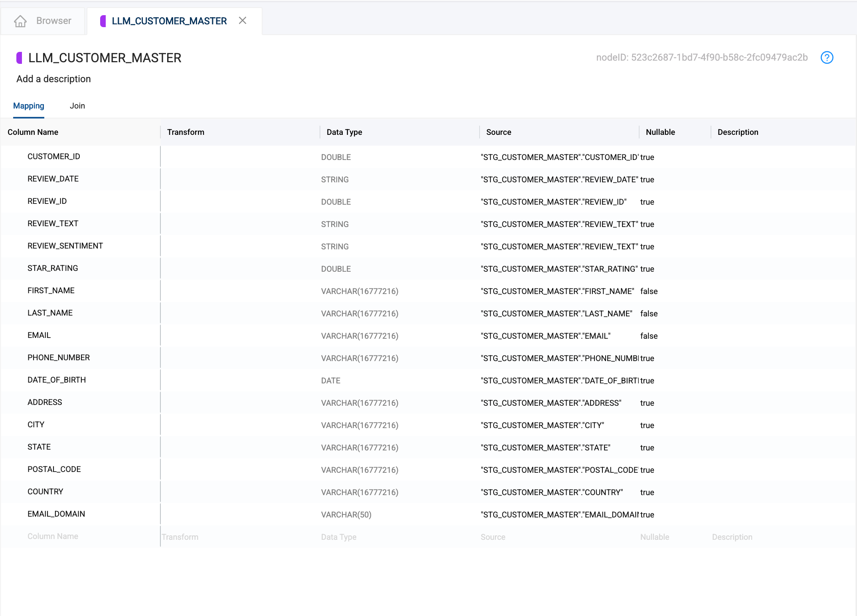The height and width of the screenshot is (616, 857).
Task: Click the node title LLM_CUSTOMER_MASTER heading
Action: (x=105, y=58)
